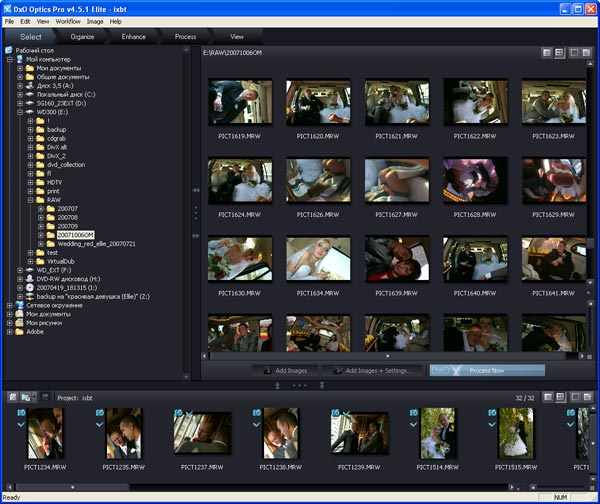Open the project folder dropdown arrow

(34, 397)
